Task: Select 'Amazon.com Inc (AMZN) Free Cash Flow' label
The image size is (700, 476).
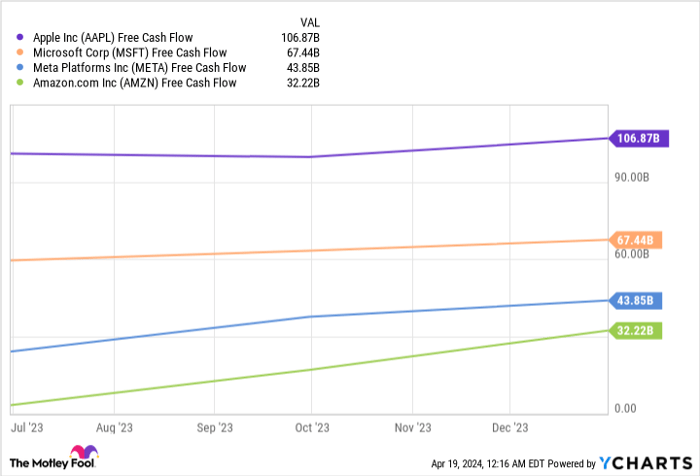Action: (135, 83)
